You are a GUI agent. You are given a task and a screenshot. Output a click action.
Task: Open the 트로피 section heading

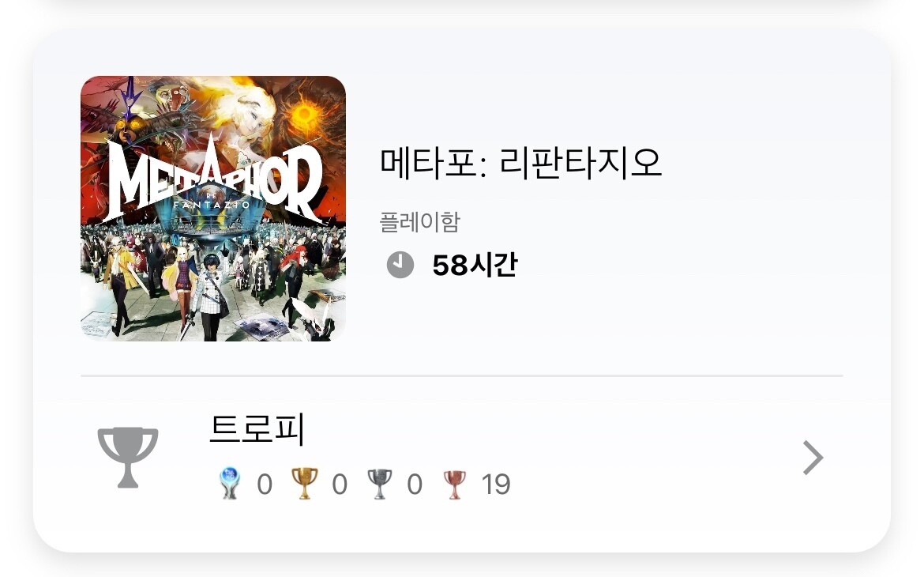click(257, 428)
